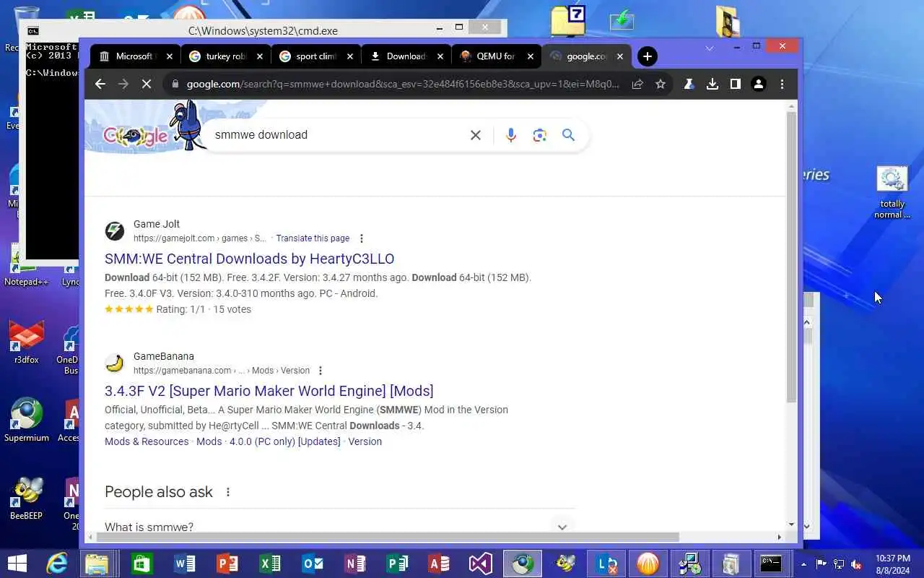Viewport: 924px width, 578px height.
Task: Open the Chrome Labs flask icon
Action: [689, 84]
